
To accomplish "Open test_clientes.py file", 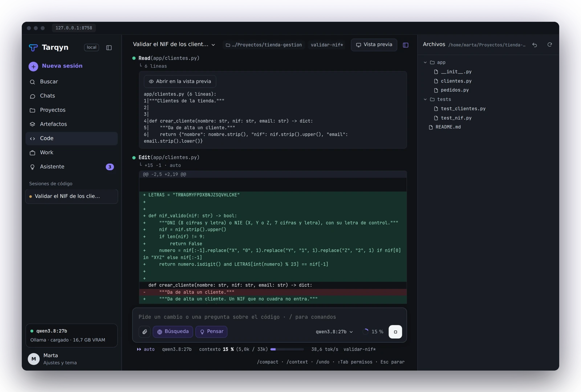I will [x=460, y=109].
